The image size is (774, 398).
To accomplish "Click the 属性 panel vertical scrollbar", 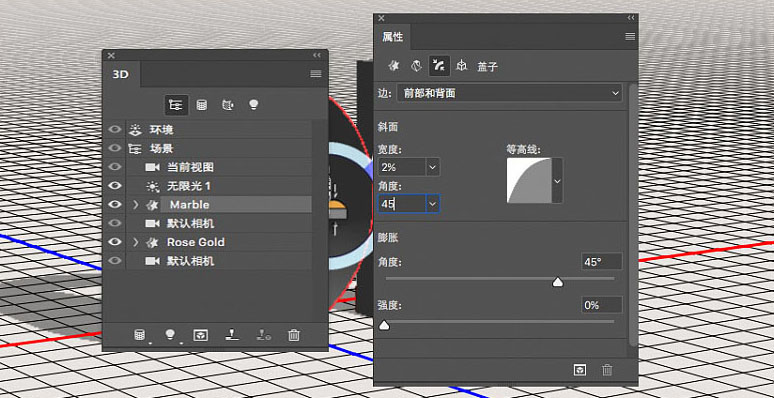I will tap(633, 215).
